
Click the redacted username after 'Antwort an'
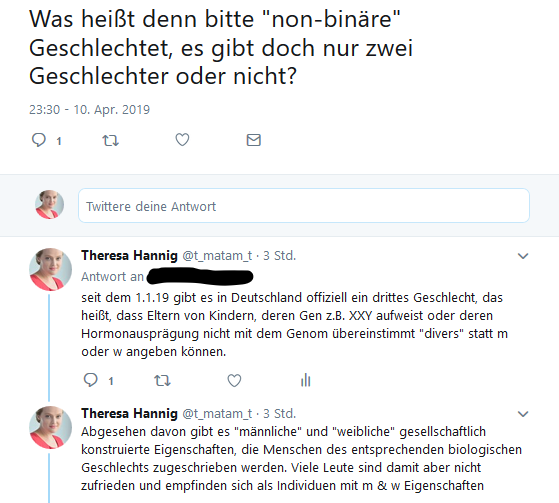[200, 277]
